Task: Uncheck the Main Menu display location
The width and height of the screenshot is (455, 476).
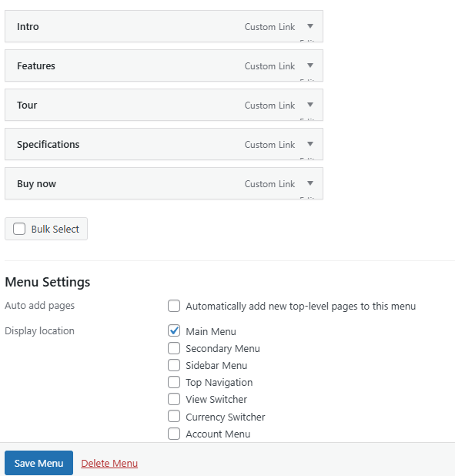Action: point(174,331)
